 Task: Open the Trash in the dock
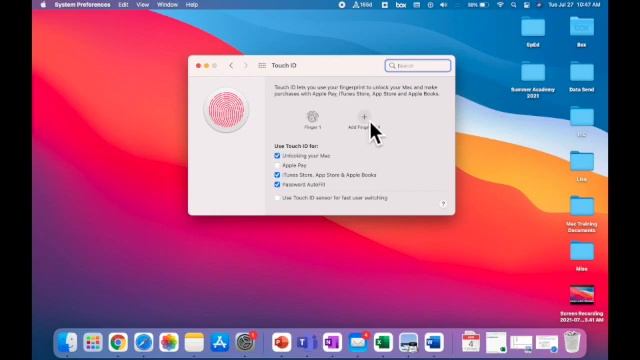click(572, 342)
